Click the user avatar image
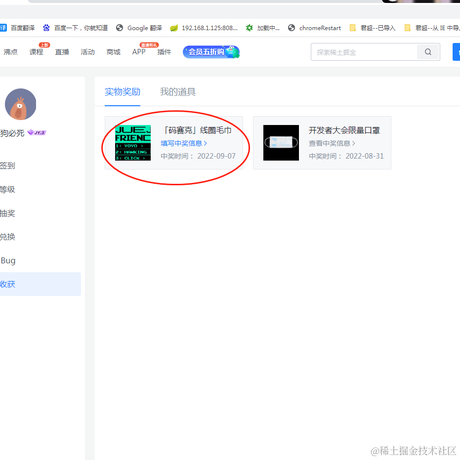This screenshot has width=460, height=460. click(x=20, y=104)
